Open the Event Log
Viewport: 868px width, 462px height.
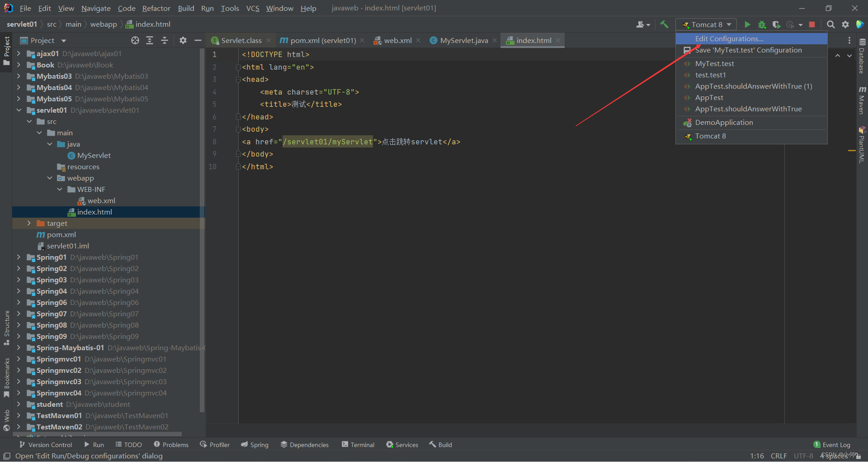pos(832,445)
